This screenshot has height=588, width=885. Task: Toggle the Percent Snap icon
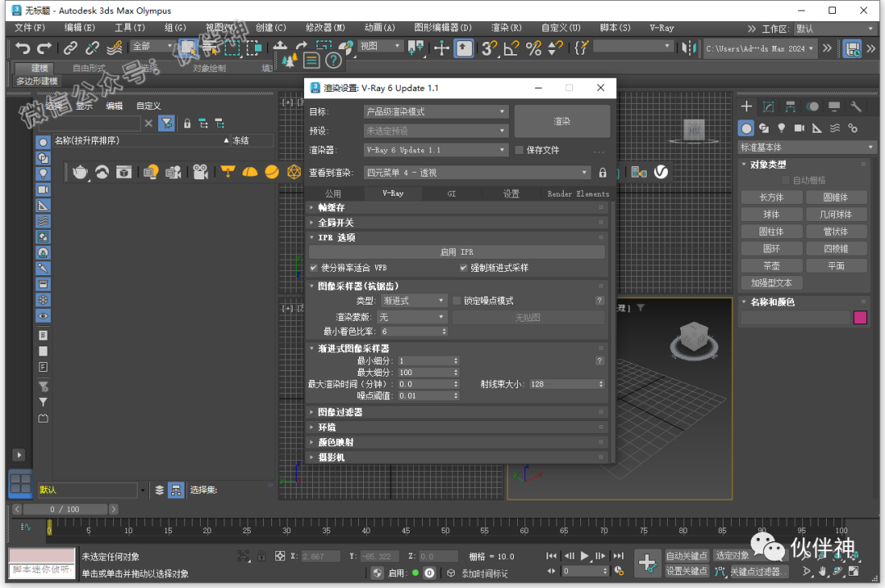click(x=533, y=48)
